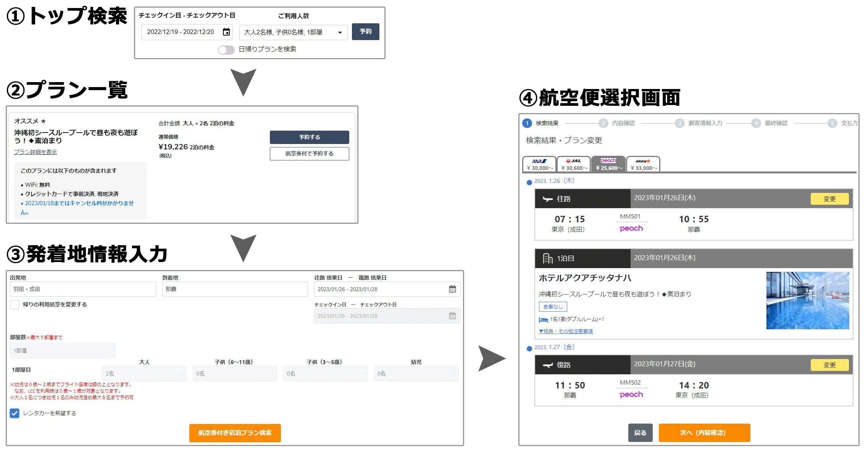Viewport: 868px width, 453px height.
Task: Click the hotel building icon for 1泊目
Action: (548, 259)
